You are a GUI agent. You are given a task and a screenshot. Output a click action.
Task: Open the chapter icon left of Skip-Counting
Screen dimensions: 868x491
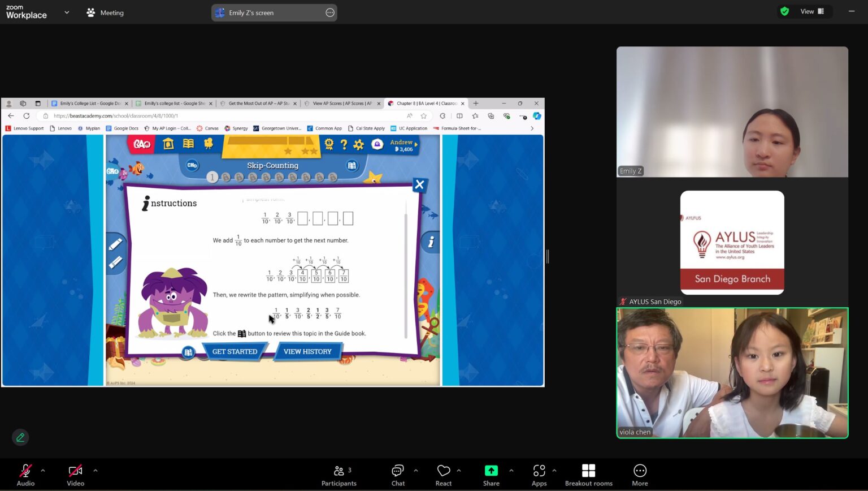[192, 165]
